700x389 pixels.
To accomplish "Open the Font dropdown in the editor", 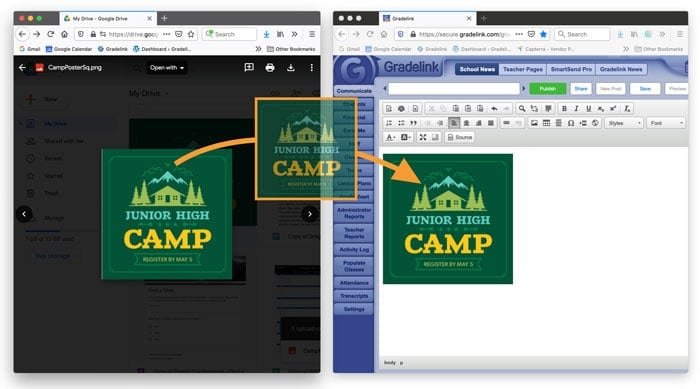I will click(666, 123).
